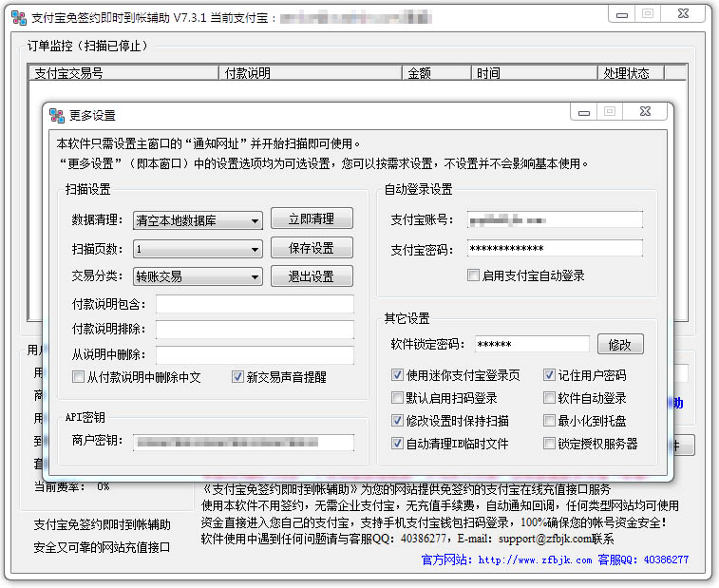The height and width of the screenshot is (588, 719).
Task: Click the 处理状态 column header
Action: click(631, 73)
